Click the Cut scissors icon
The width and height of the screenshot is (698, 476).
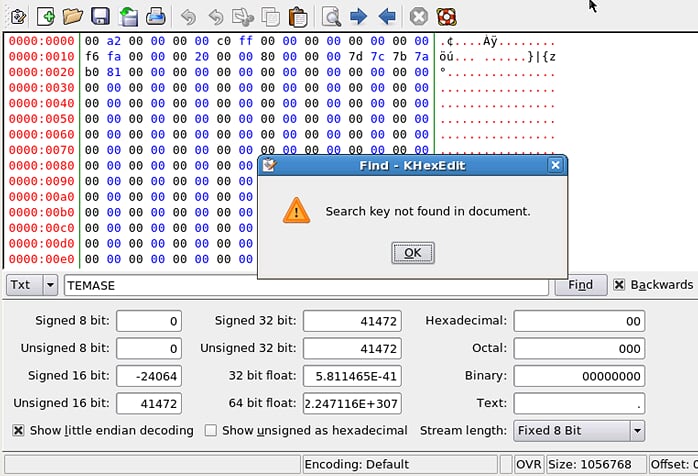(243, 17)
